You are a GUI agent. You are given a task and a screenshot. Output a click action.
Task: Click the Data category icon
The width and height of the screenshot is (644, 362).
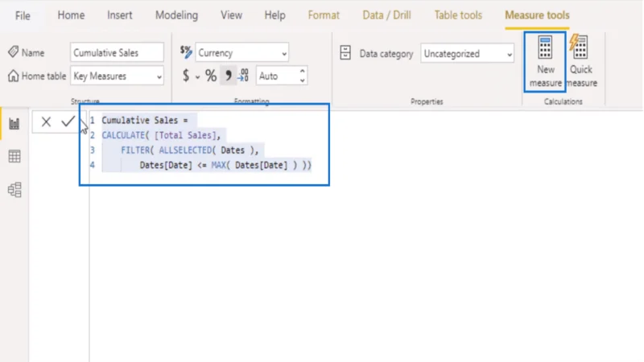point(345,53)
